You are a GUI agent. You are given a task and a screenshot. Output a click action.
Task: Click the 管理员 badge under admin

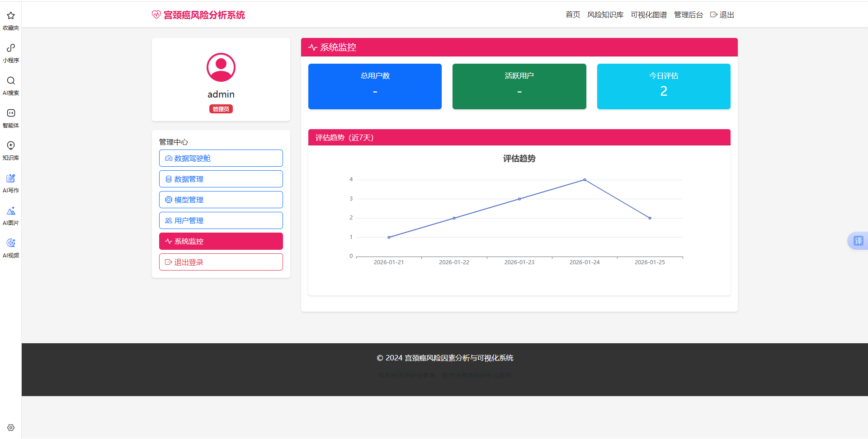pyautogui.click(x=221, y=109)
